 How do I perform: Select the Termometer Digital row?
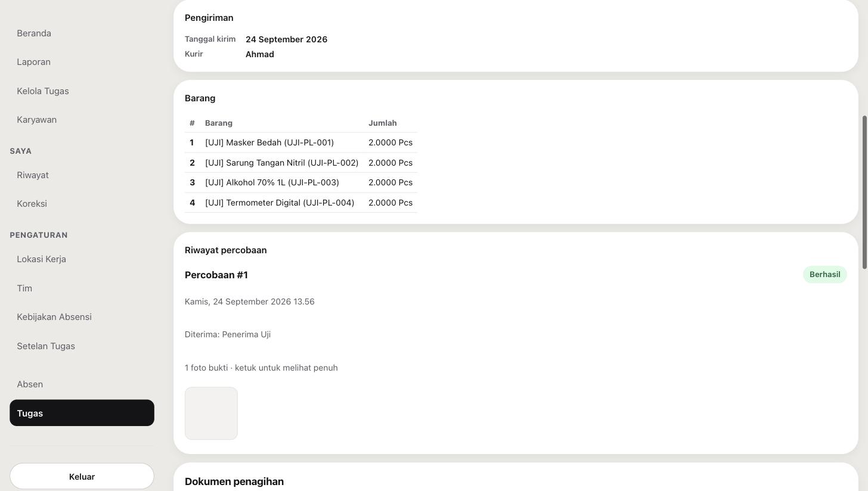[x=301, y=203]
